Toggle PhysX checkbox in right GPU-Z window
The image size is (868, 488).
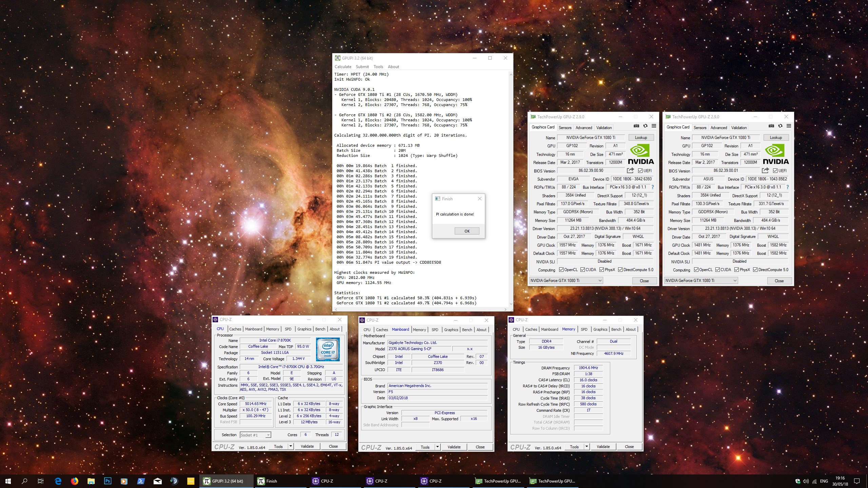click(x=736, y=270)
